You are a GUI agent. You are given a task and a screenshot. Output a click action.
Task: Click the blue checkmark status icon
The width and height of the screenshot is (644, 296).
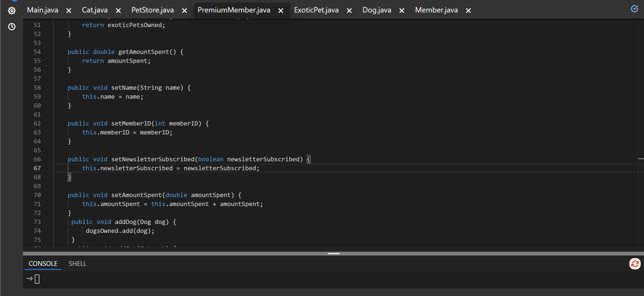(635, 9)
